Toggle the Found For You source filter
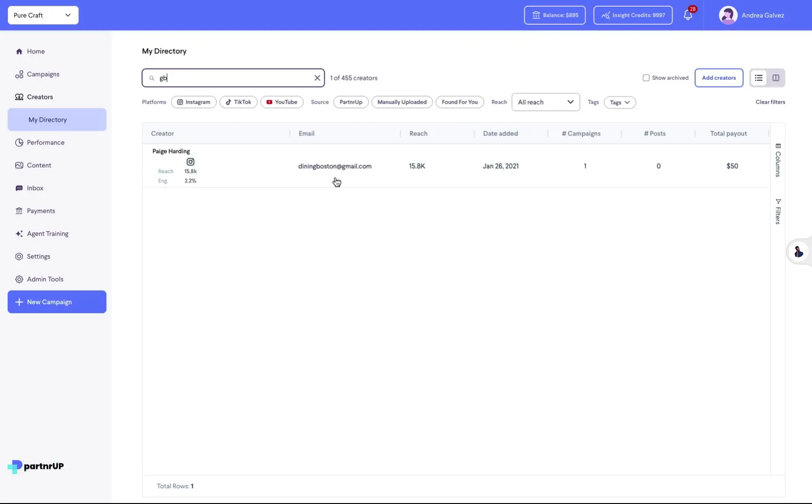This screenshot has height=504, width=812. (x=460, y=102)
